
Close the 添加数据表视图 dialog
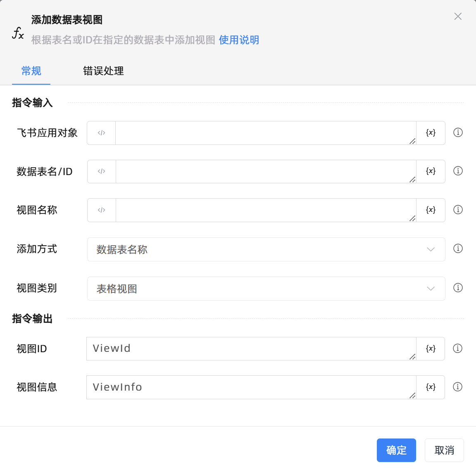[458, 17]
